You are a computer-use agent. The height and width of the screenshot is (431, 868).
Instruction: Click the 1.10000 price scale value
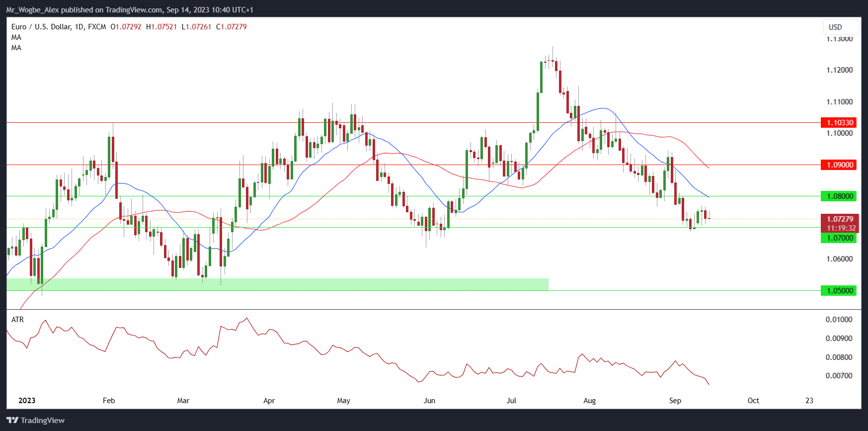(840, 133)
